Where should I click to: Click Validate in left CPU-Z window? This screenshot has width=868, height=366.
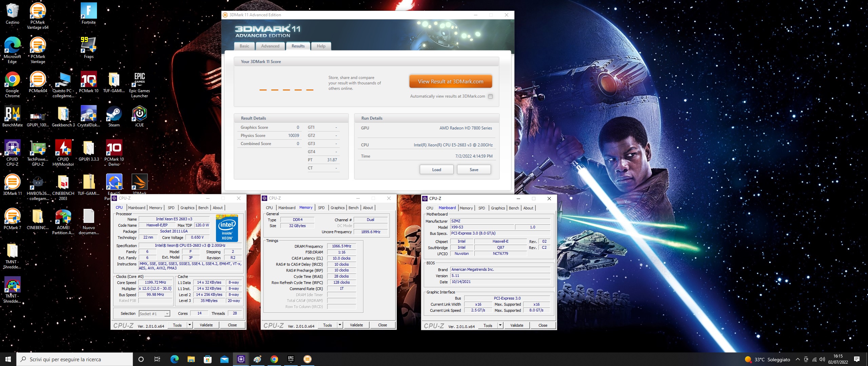[x=206, y=325]
